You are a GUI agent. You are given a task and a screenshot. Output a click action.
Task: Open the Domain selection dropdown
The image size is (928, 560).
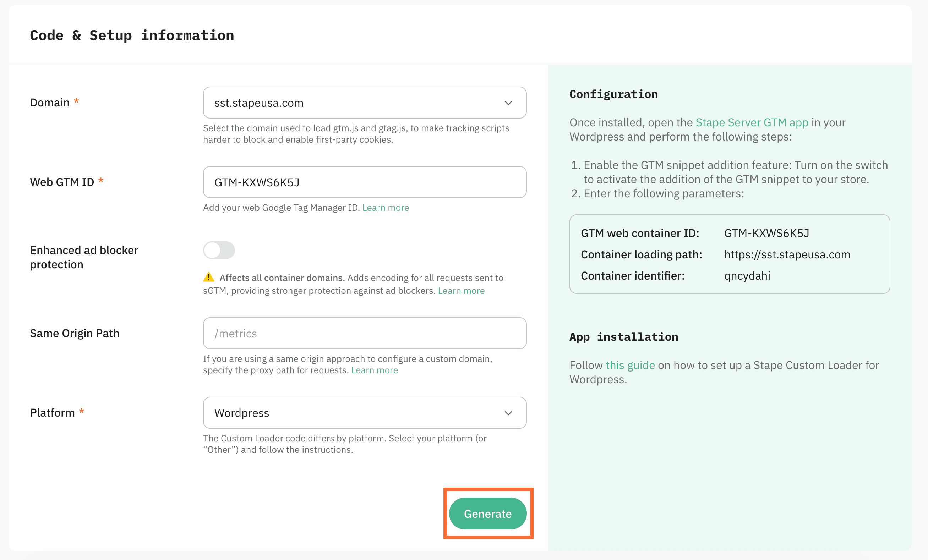click(x=364, y=103)
